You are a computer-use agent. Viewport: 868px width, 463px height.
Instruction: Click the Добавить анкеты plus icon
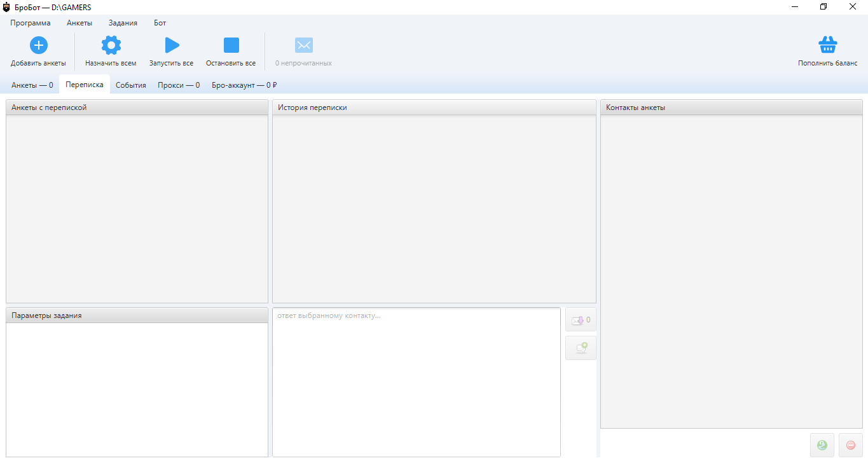(39, 45)
